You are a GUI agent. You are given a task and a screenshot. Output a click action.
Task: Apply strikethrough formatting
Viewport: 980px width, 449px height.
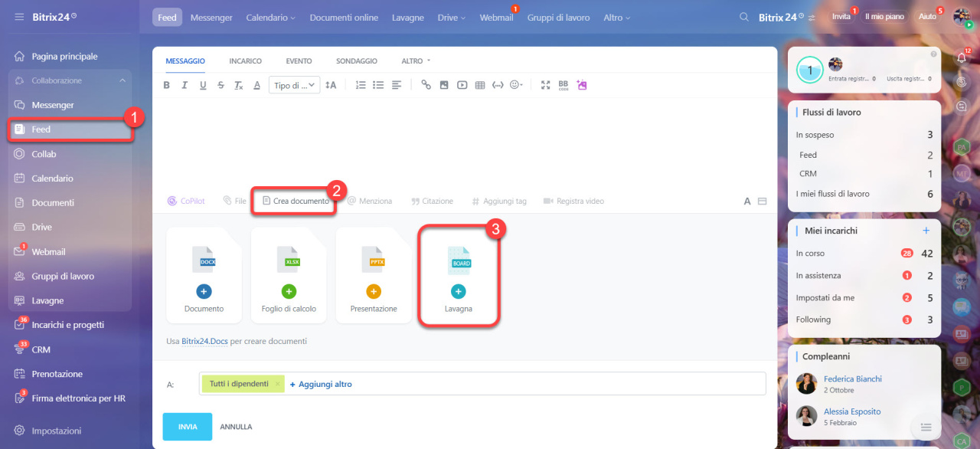click(221, 85)
